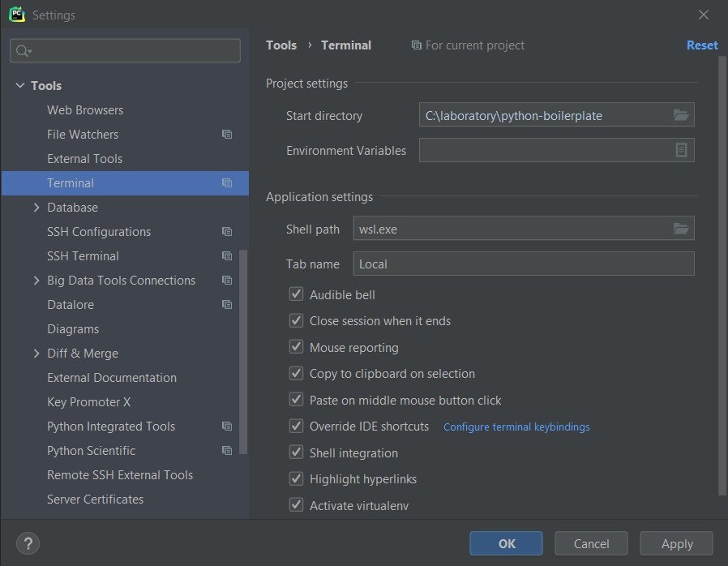
Task: Click the Reset link in the header
Action: pos(702,45)
